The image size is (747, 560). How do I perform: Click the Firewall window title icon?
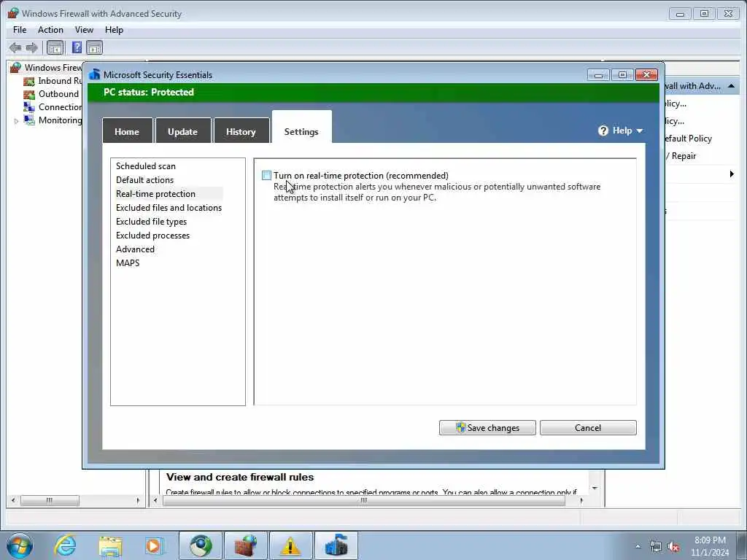pyautogui.click(x=13, y=13)
